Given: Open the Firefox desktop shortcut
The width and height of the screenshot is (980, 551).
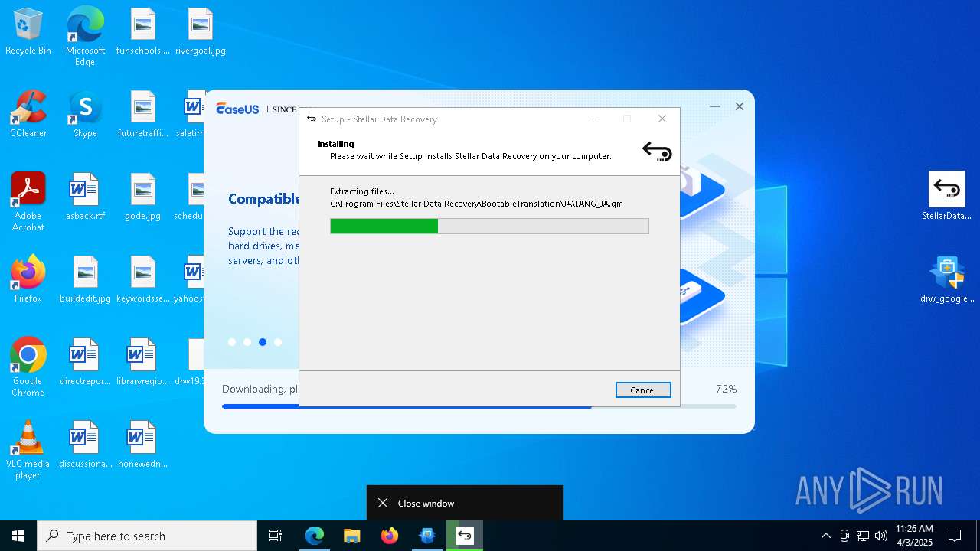Looking at the screenshot, I should 28,280.
